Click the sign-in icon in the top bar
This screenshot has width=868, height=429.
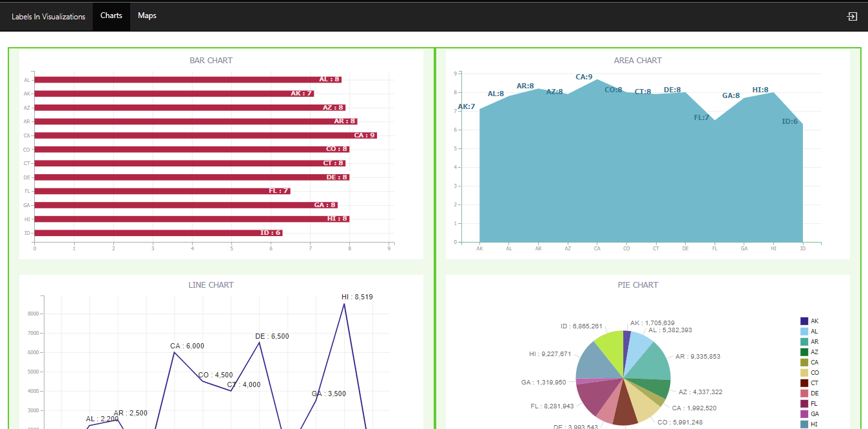pos(852,16)
